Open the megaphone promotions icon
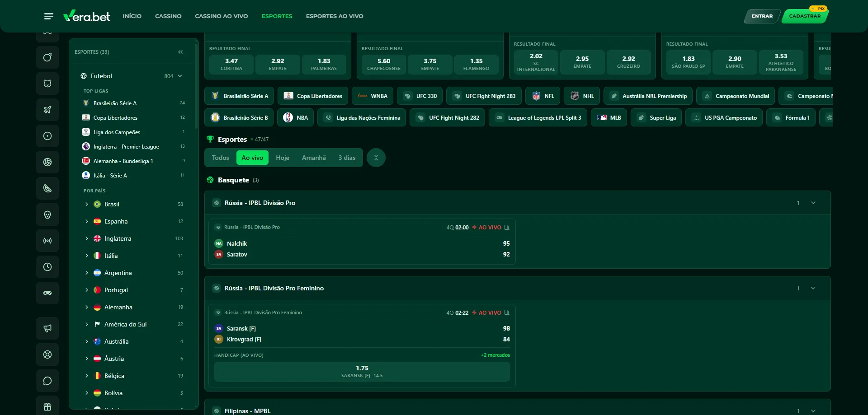Image resolution: width=868 pixels, height=415 pixels. coord(47,328)
